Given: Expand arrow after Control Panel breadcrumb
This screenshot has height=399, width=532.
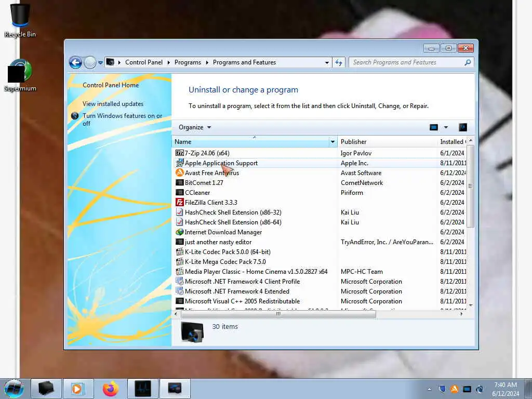Looking at the screenshot, I should click(x=169, y=62).
